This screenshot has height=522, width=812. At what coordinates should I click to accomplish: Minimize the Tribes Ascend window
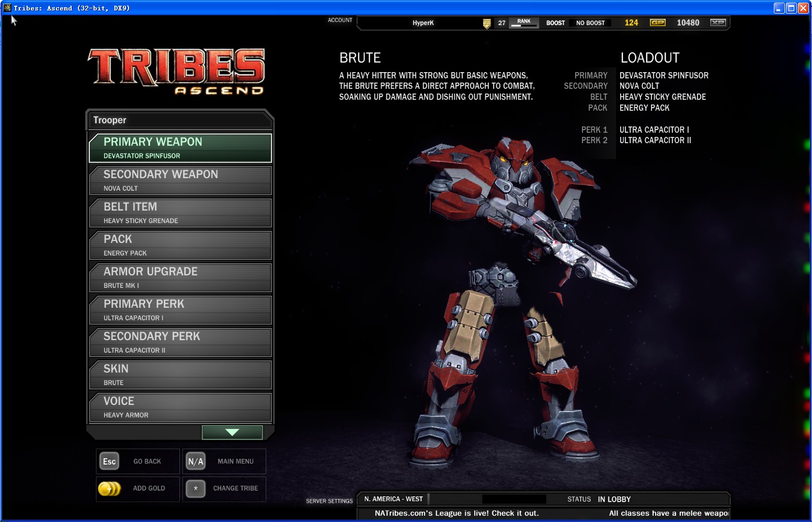tap(779, 8)
